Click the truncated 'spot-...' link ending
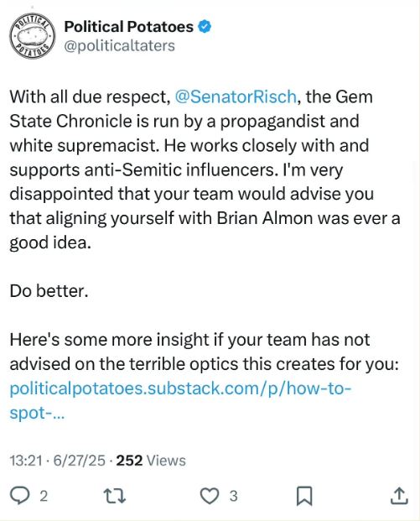Screen dimensions: 420x521 point(37,413)
